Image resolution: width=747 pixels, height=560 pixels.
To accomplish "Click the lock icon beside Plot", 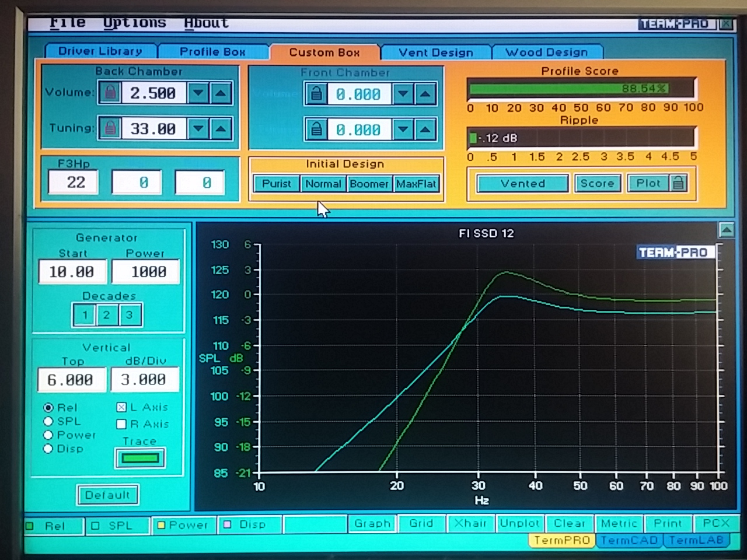I will 678,183.
